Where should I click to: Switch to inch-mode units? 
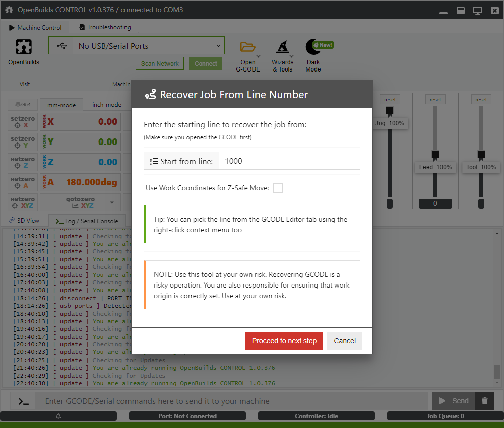coord(106,105)
